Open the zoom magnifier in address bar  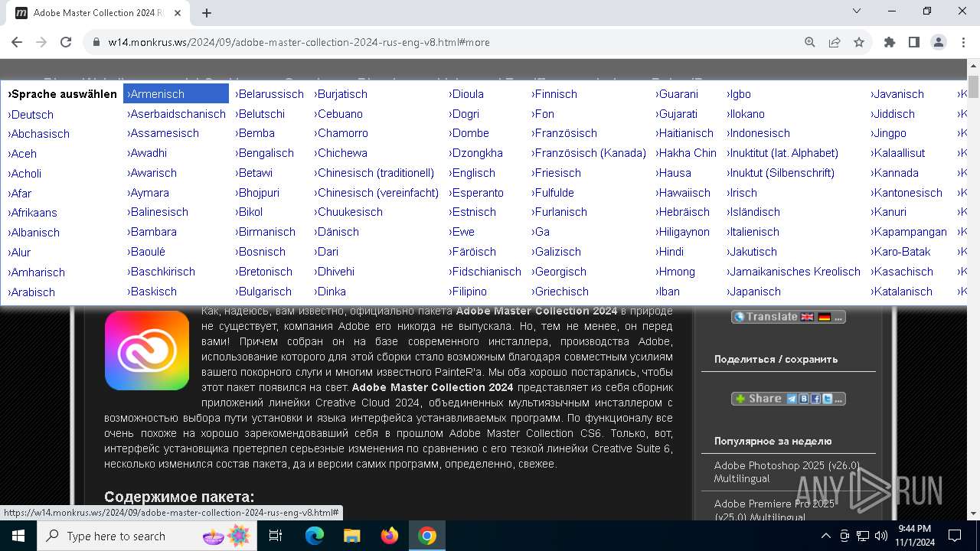click(x=810, y=43)
